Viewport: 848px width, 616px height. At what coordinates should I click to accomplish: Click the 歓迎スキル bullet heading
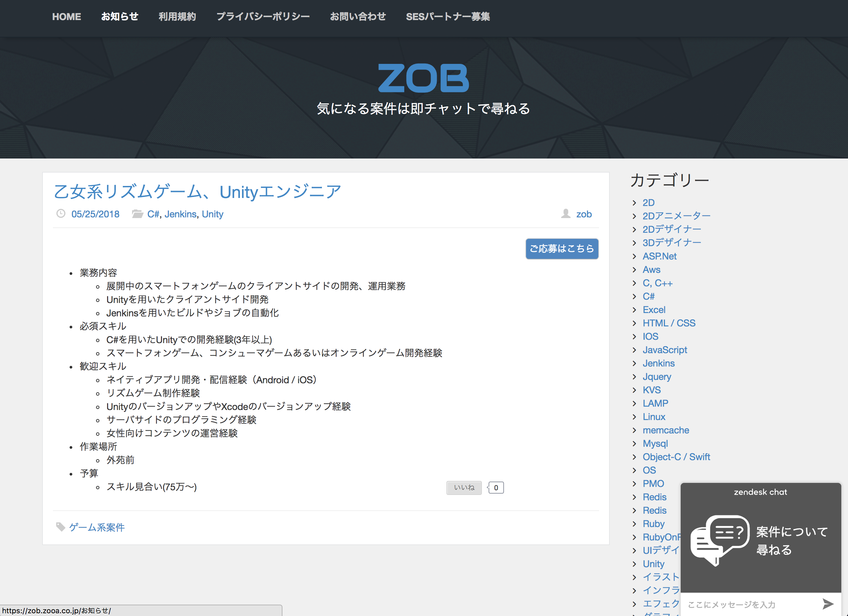pyautogui.click(x=103, y=367)
